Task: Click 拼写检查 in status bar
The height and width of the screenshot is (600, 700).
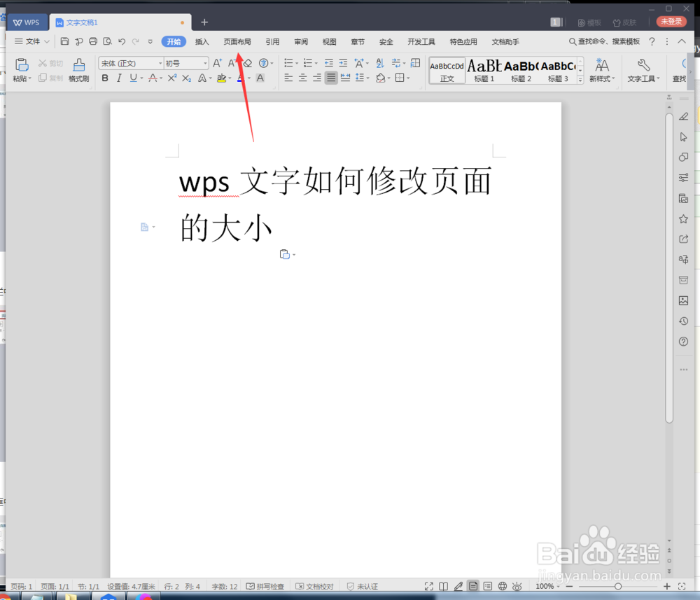Action: 265,586
